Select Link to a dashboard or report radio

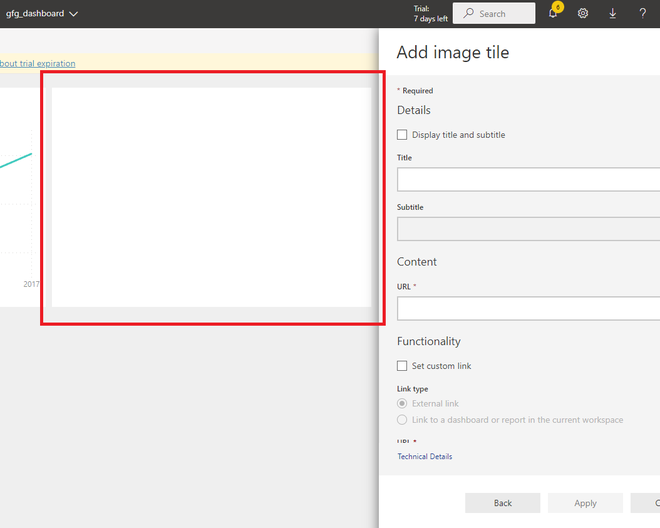pyautogui.click(x=402, y=420)
